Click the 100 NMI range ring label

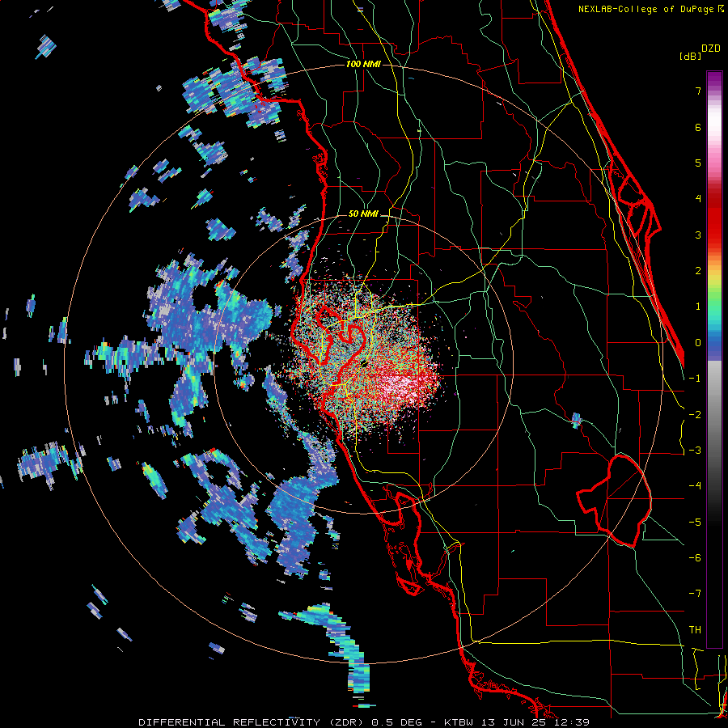[x=363, y=64]
